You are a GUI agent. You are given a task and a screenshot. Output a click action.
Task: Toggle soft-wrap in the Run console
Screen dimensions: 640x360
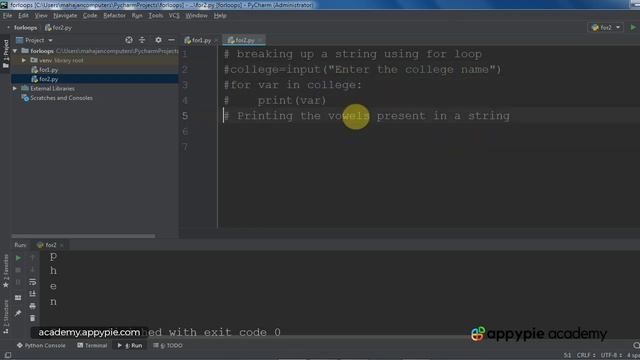click(33, 282)
